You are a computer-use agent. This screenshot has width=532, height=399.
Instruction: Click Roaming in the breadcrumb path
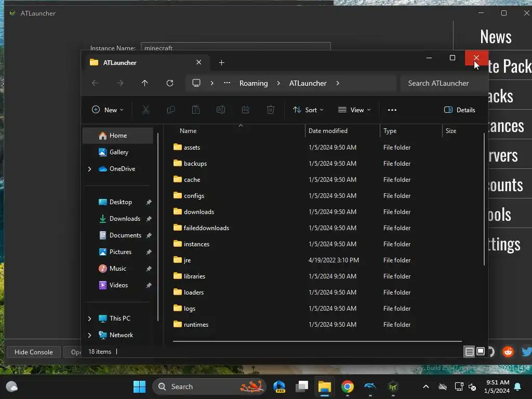[x=254, y=83]
